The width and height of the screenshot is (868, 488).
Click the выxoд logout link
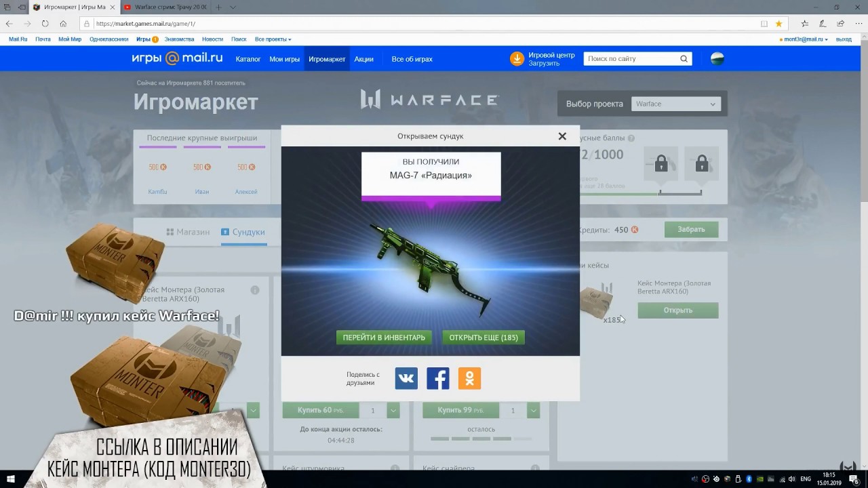pos(844,39)
